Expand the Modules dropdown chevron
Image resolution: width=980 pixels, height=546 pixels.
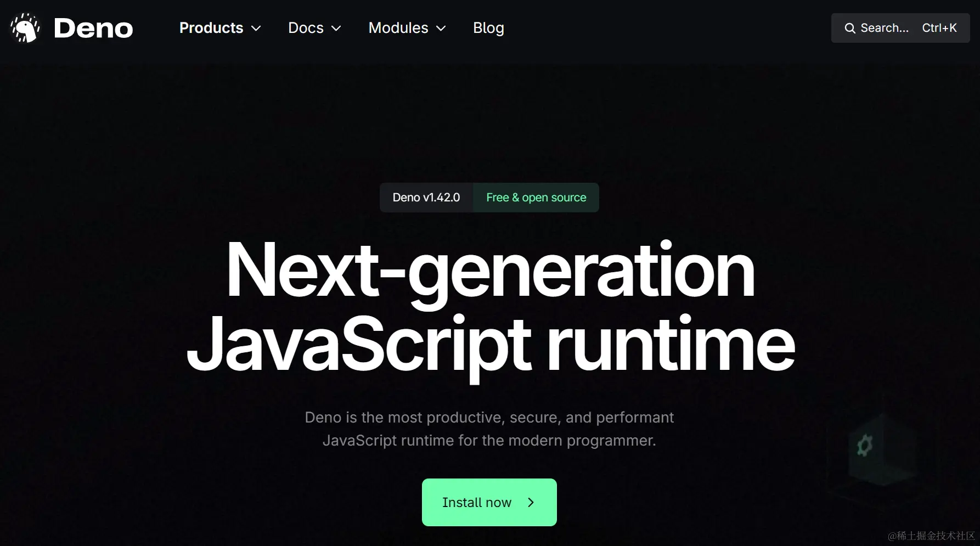click(441, 29)
